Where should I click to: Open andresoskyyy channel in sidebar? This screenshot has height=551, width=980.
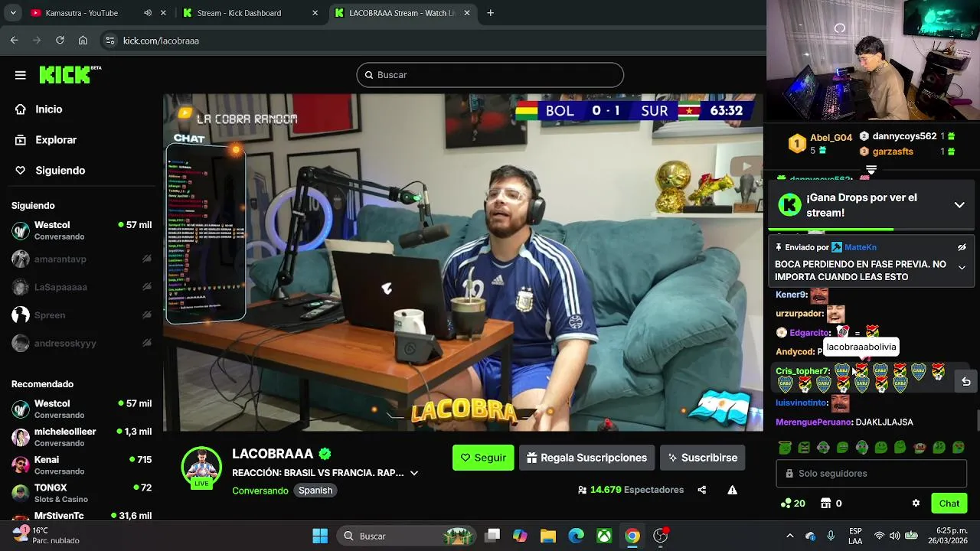tap(81, 344)
